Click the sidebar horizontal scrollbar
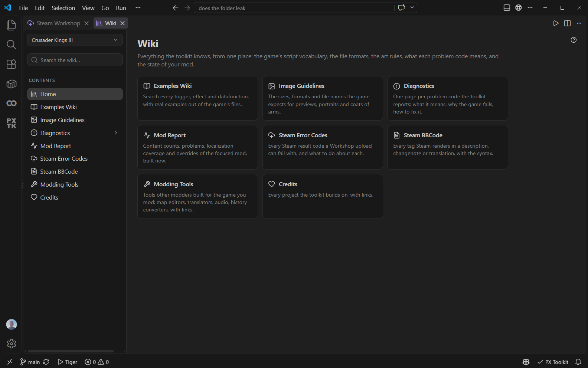 (x=71, y=351)
